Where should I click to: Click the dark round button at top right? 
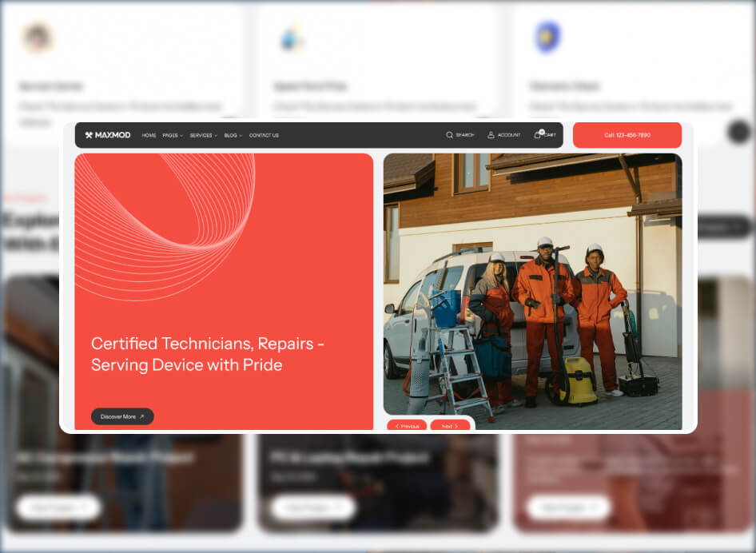click(x=739, y=132)
